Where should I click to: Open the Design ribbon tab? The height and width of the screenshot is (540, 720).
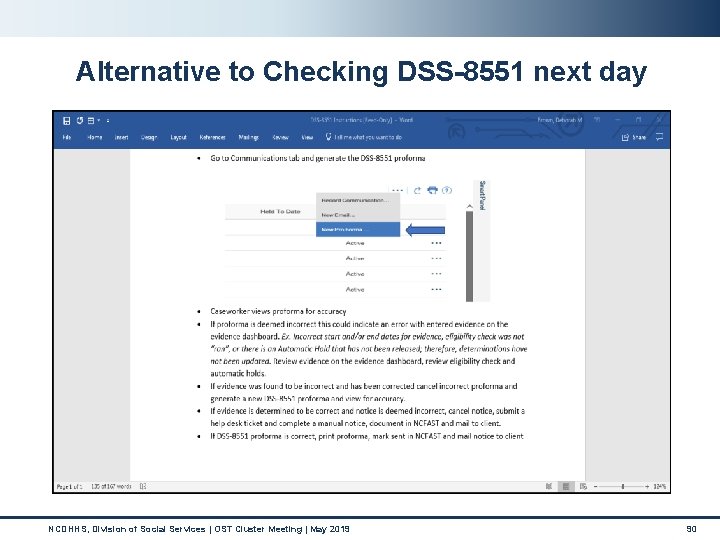coord(149,137)
